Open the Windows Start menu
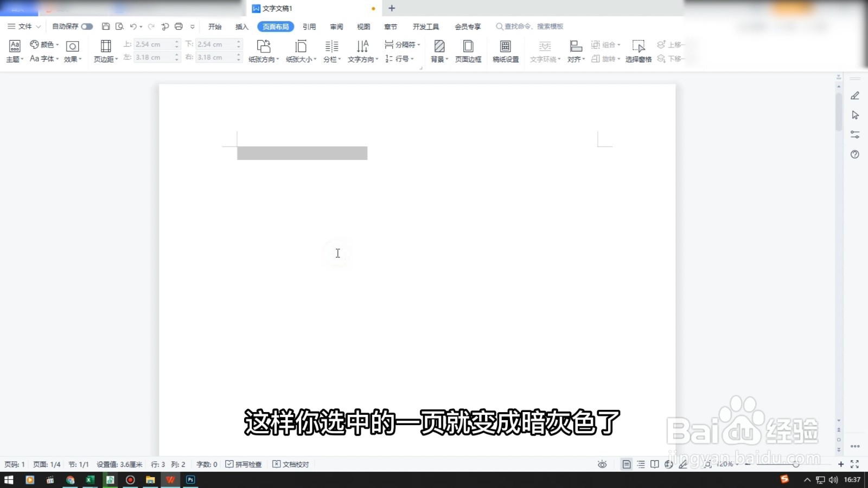868x488 pixels. [9, 480]
